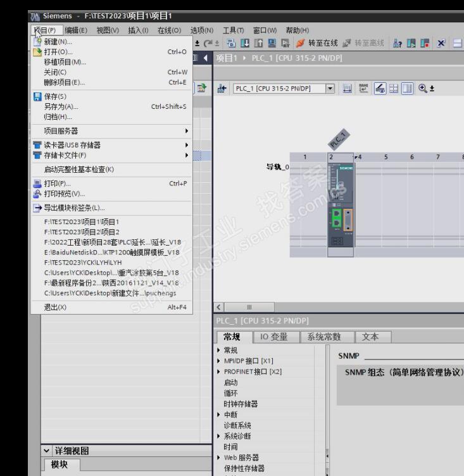The height and width of the screenshot is (476, 464).
Task: Select 归档(H)... menu entry
Action: tap(112, 117)
